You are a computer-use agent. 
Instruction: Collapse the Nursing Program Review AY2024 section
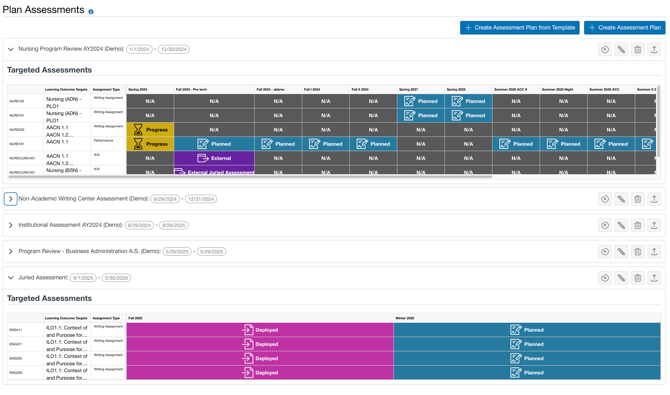click(11, 49)
